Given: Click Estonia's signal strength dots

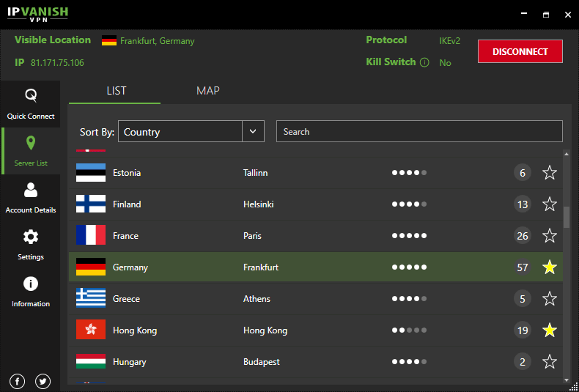Looking at the screenshot, I should pyautogui.click(x=409, y=173).
